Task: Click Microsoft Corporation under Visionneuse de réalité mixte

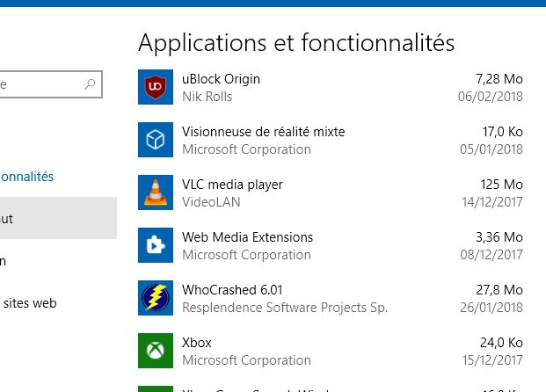Action: [x=246, y=149]
